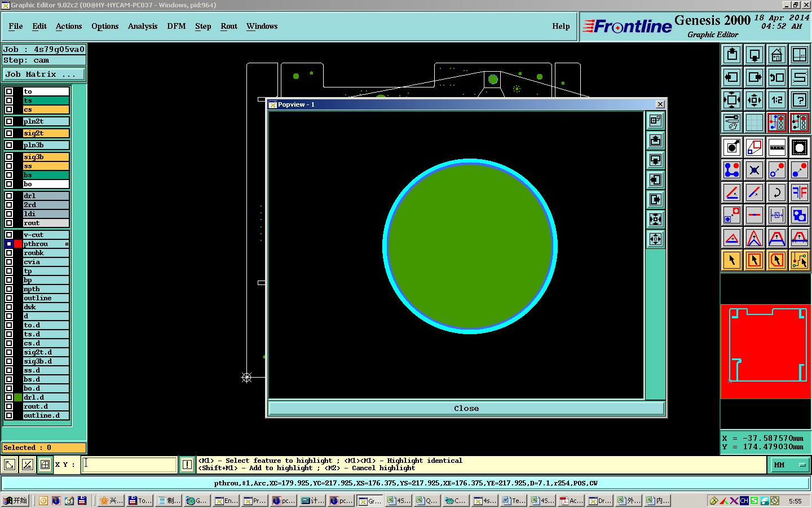Click the X Y coordinate input field
812x508 pixels.
tap(130, 465)
